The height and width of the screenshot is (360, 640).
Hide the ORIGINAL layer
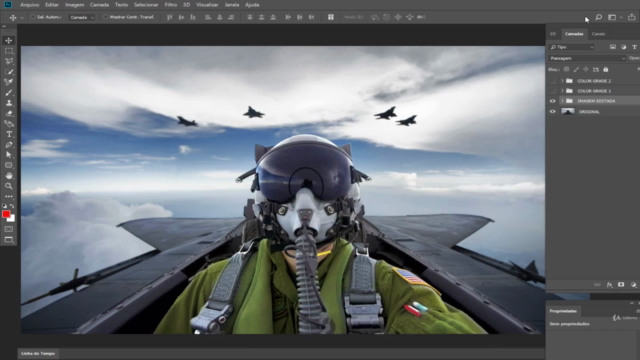click(553, 111)
